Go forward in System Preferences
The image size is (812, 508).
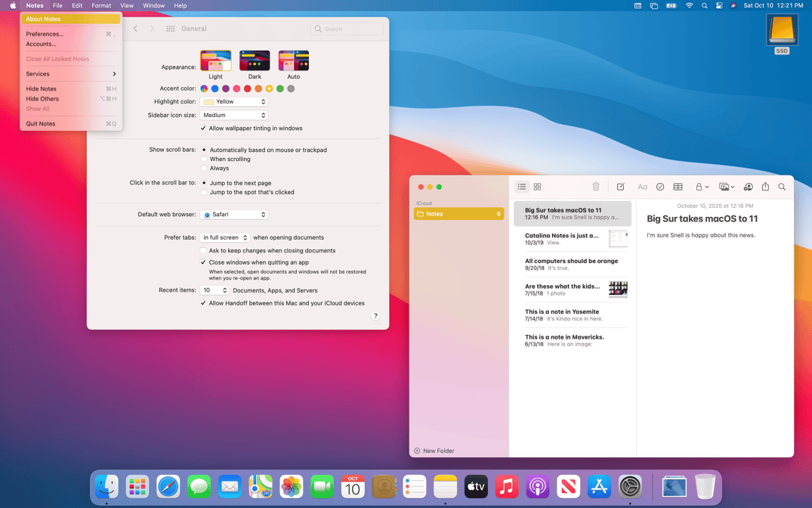tap(152, 29)
